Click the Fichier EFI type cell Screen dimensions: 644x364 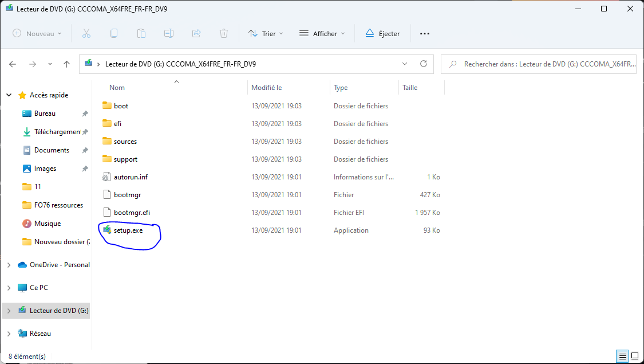coord(349,213)
